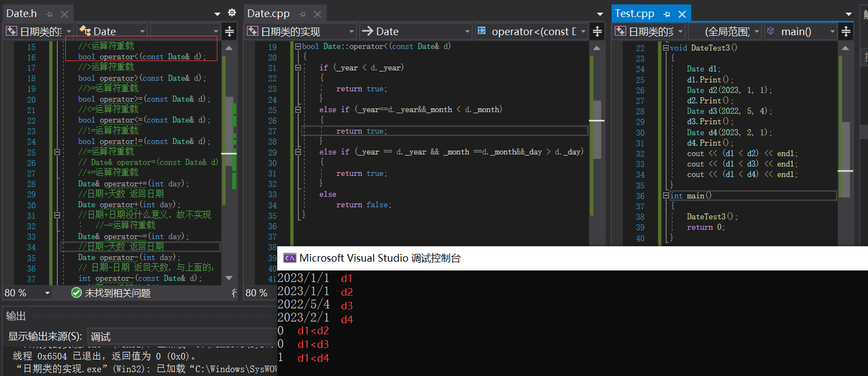Click the 输出 output panel title
The image size is (868, 376).
16,316
